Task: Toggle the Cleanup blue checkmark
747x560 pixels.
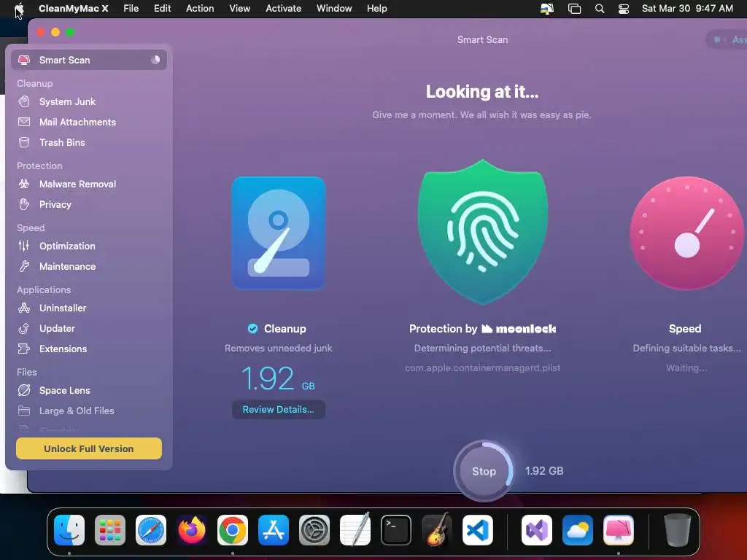Action: (252, 329)
